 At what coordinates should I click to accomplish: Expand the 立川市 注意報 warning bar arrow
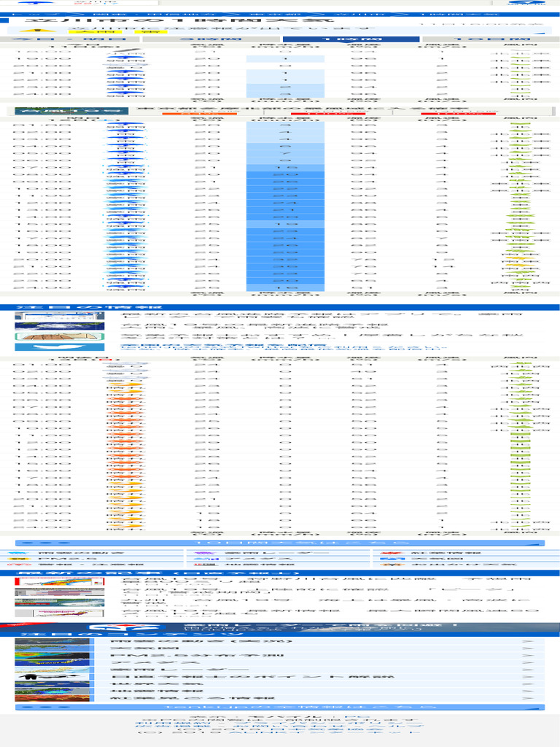(538, 34)
